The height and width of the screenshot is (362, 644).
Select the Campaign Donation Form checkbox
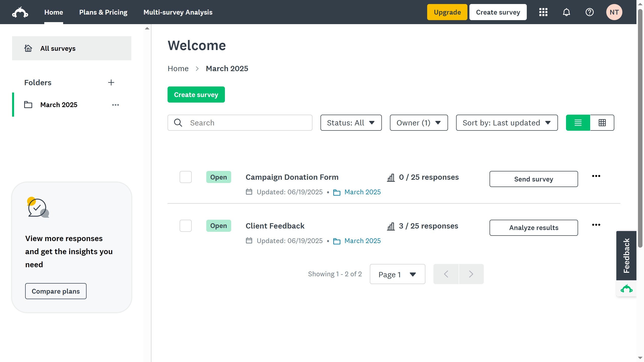[x=186, y=177]
